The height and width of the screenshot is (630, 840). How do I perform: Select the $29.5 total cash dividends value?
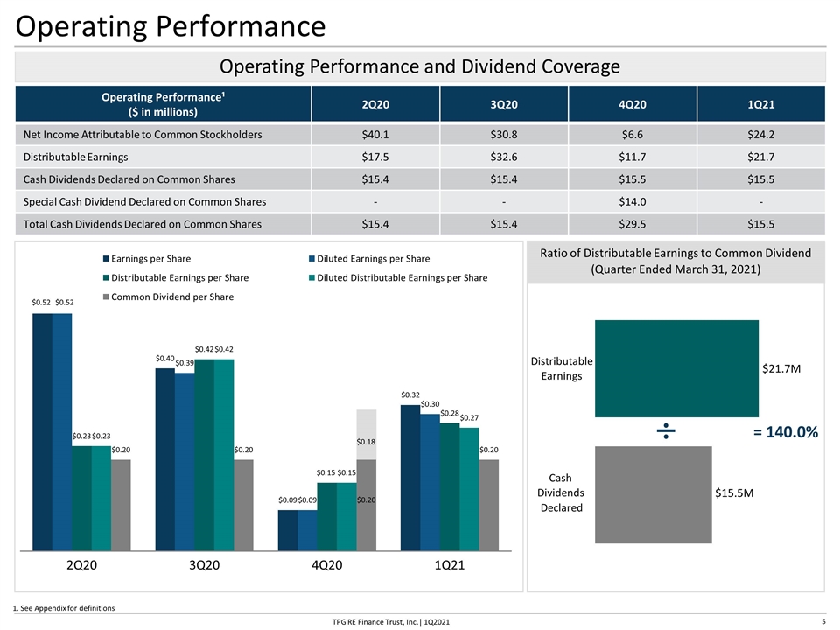[632, 225]
